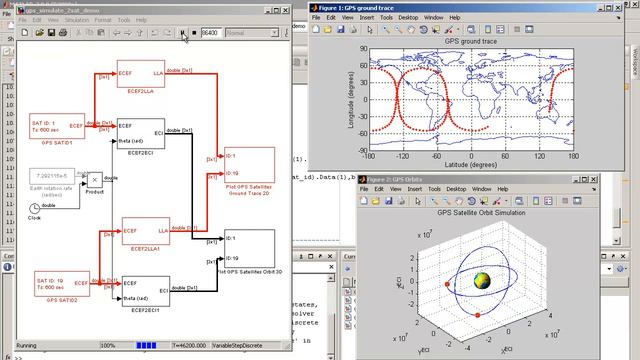
Task: Open brush color dropdown arrow in Figure 1
Action: coord(458,29)
